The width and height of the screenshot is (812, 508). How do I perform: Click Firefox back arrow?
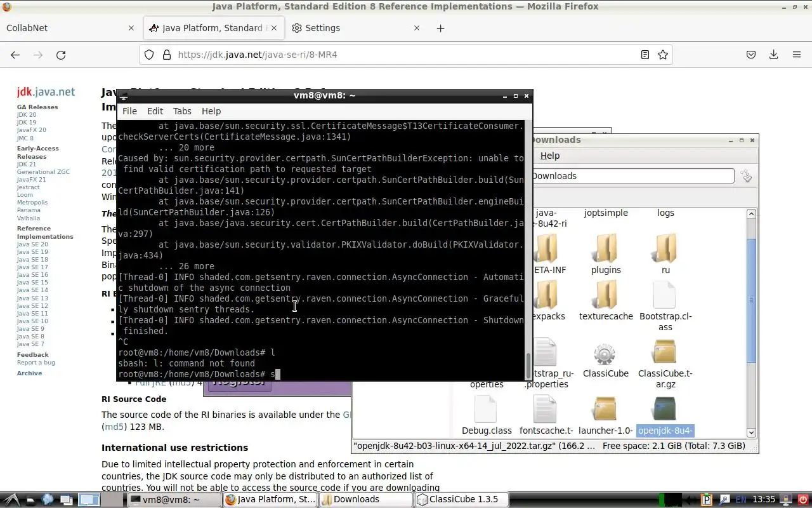point(15,55)
